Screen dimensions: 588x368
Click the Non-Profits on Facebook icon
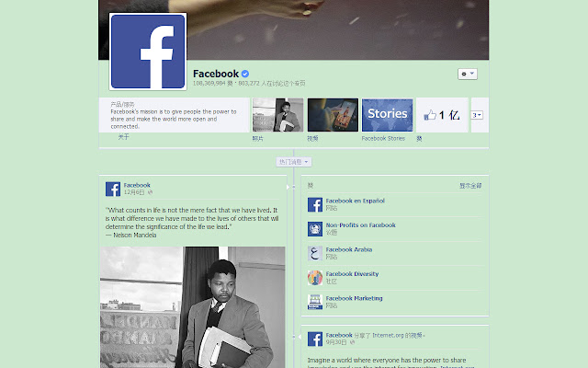tap(315, 229)
